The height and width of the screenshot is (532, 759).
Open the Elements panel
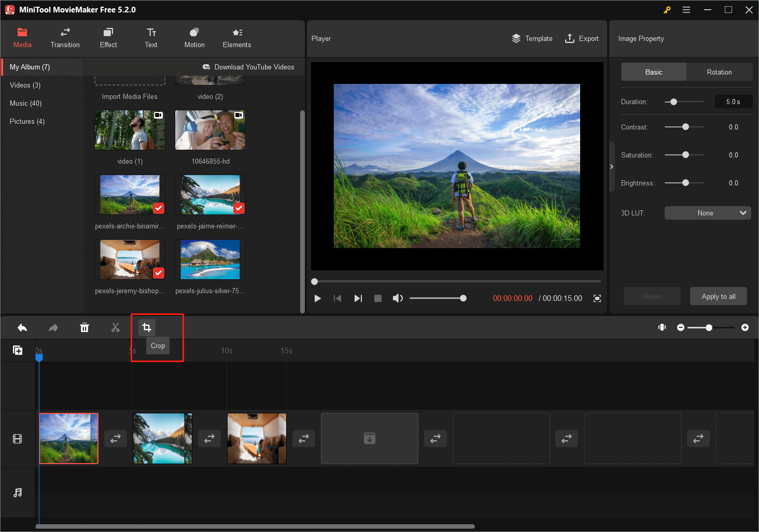(x=236, y=37)
